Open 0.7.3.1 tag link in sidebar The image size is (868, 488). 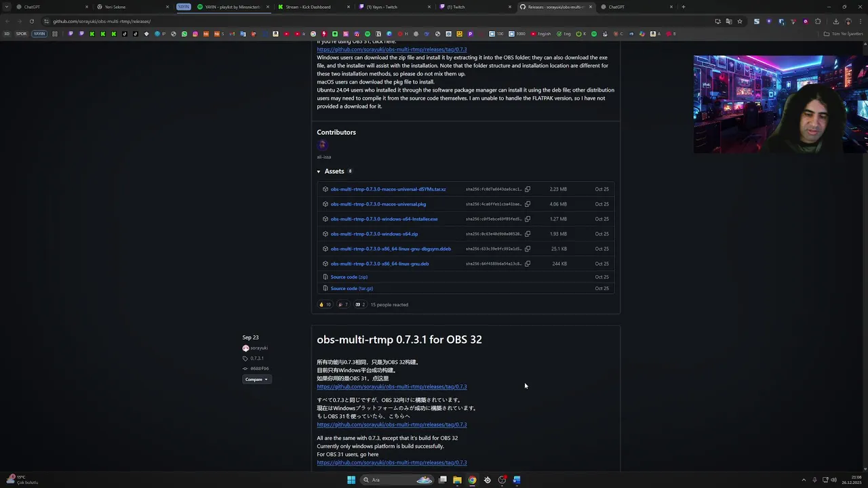coord(257,359)
